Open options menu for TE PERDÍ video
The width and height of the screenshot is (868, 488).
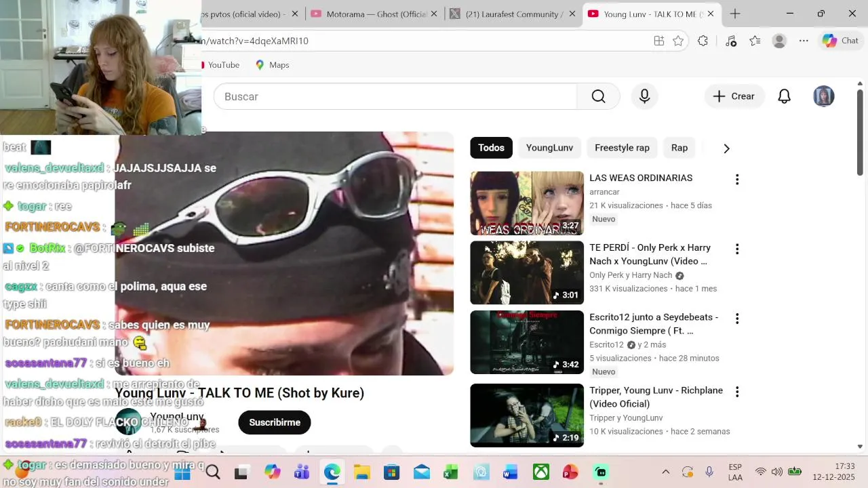click(x=736, y=249)
